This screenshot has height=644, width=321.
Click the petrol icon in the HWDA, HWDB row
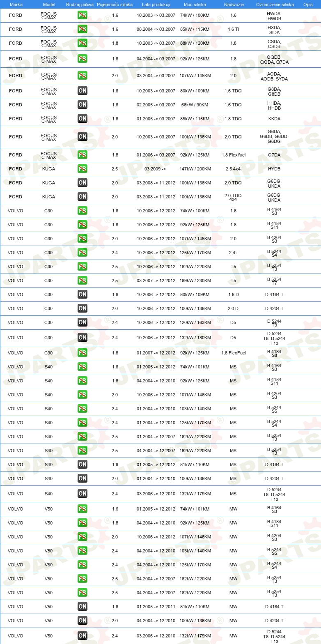point(83,15)
